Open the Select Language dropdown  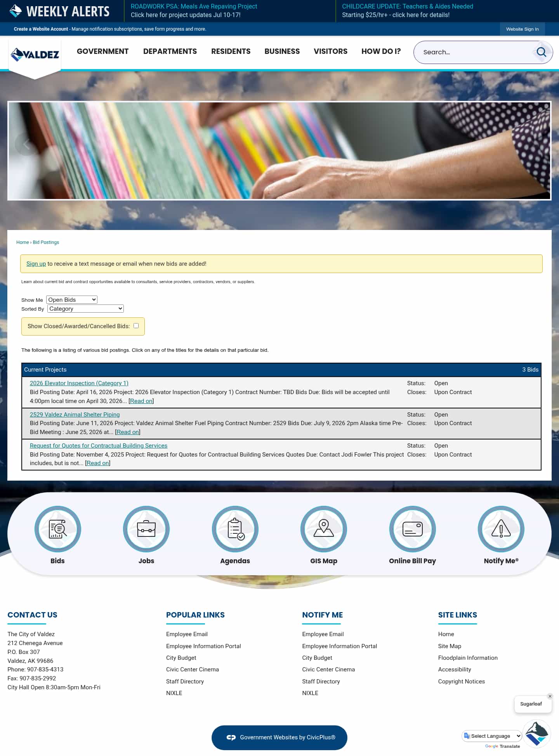coord(491,736)
